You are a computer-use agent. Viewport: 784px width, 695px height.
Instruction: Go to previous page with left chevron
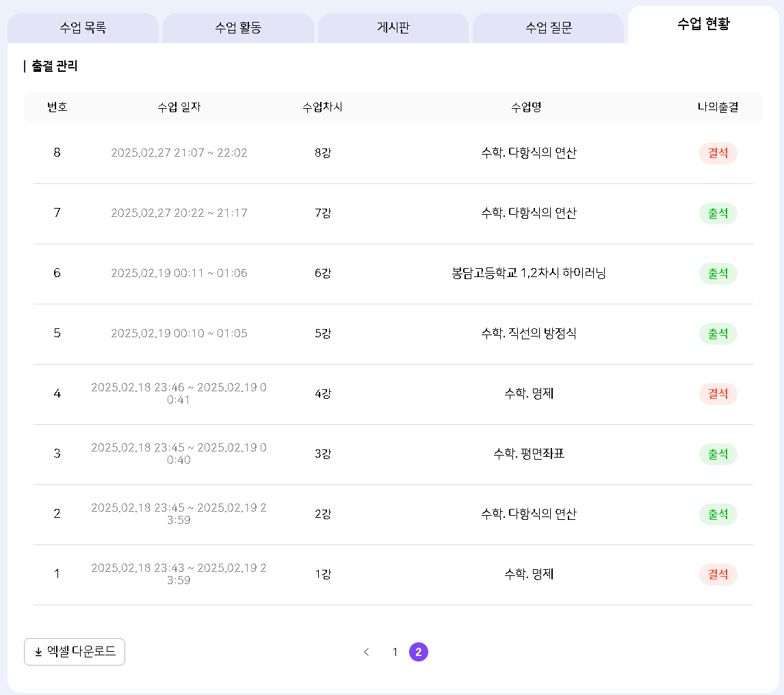367,652
